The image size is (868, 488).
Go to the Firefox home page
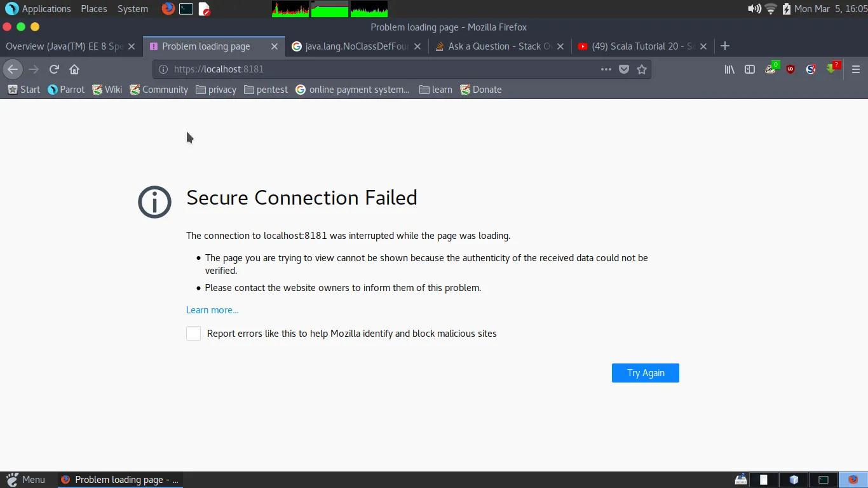[x=74, y=69]
